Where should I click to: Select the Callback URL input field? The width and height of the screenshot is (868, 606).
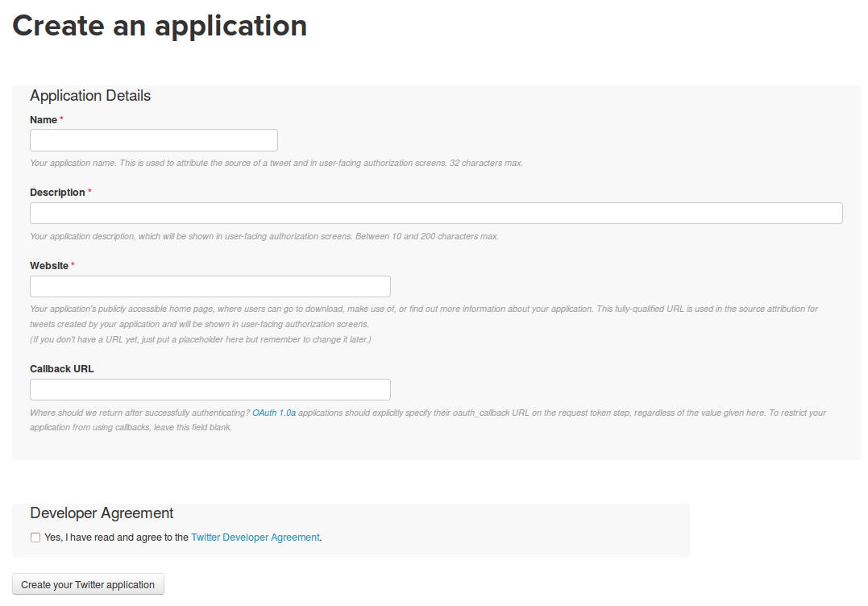tap(210, 390)
